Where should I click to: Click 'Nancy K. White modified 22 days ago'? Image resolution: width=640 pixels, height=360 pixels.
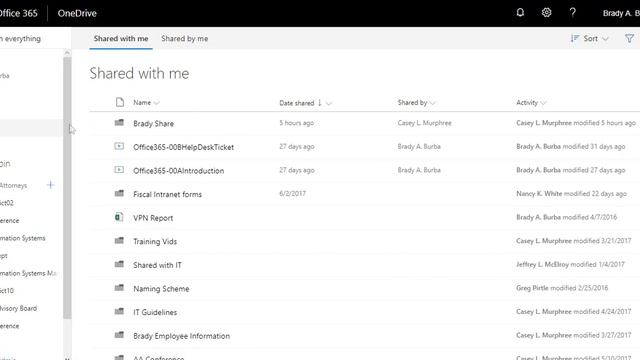click(571, 193)
